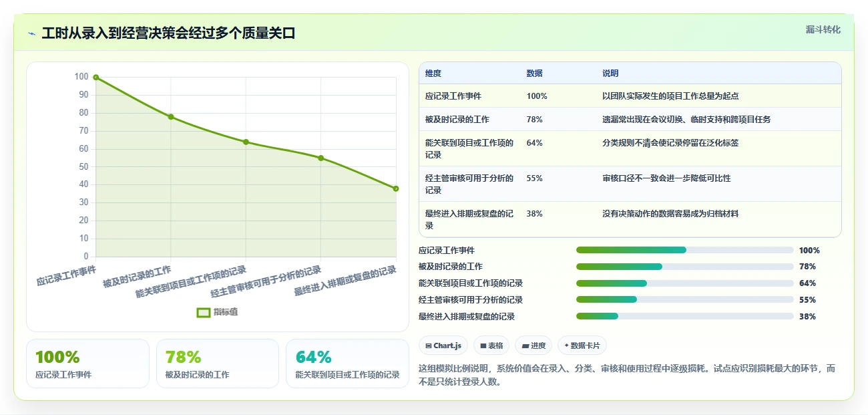Click the 说明 column header
The image size is (868, 415).
610,74
